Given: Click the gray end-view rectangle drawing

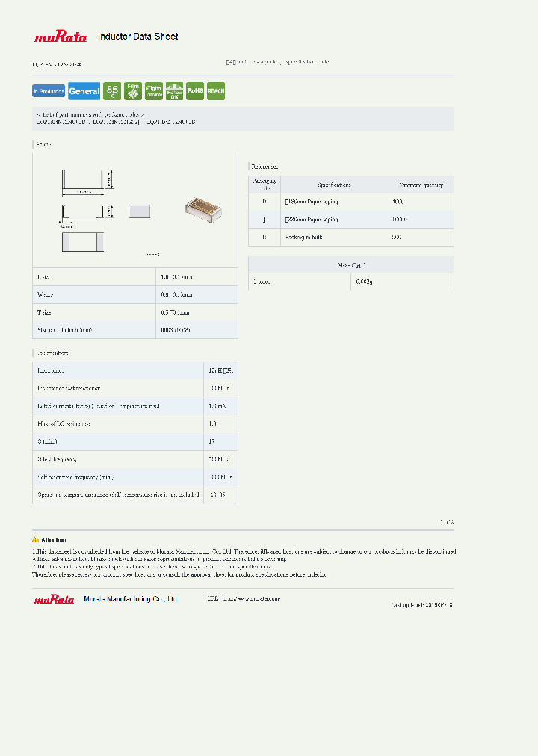Looking at the screenshot, I should coord(139,211).
